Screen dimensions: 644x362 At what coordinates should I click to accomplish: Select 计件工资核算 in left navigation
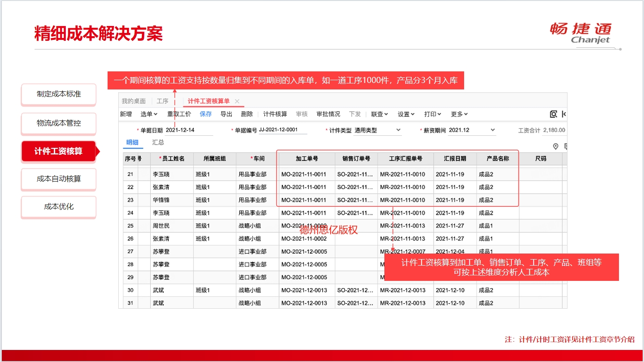click(58, 151)
